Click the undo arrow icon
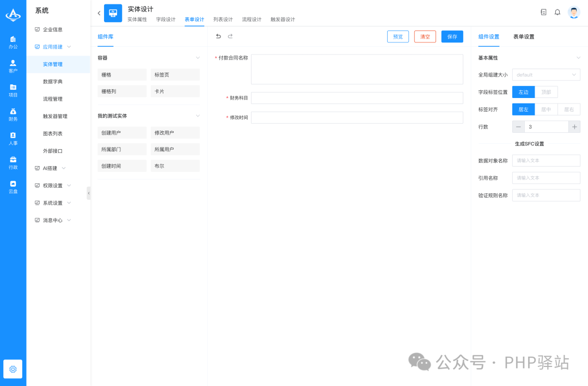This screenshot has width=588, height=386. click(218, 36)
